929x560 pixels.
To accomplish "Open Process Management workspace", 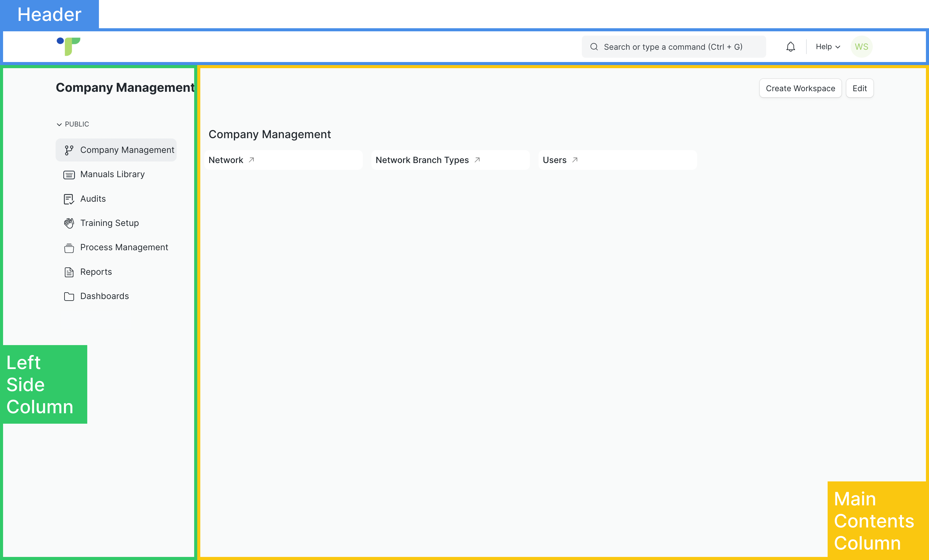I will point(124,247).
